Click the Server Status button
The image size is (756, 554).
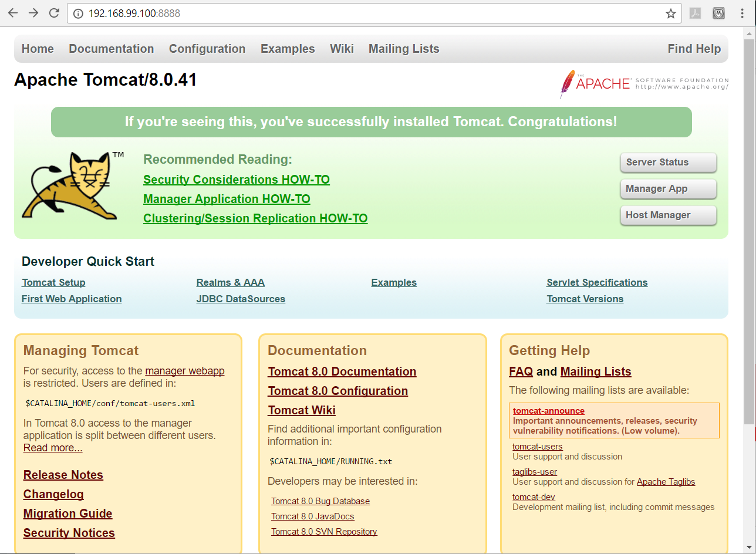[669, 163]
